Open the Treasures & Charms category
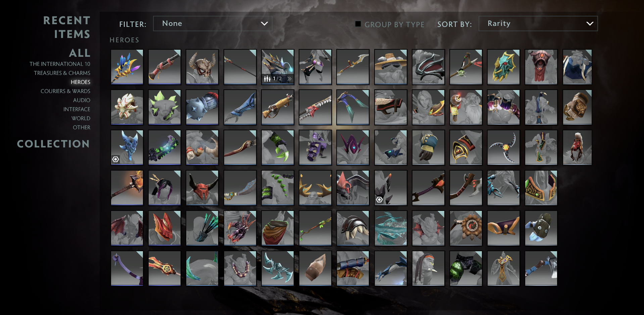The image size is (644, 315). tap(62, 73)
